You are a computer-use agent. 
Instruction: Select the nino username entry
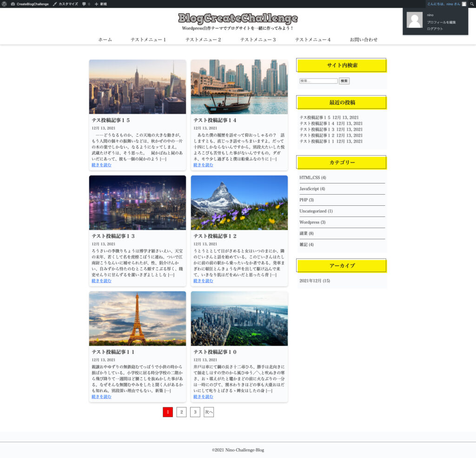pyautogui.click(x=430, y=15)
